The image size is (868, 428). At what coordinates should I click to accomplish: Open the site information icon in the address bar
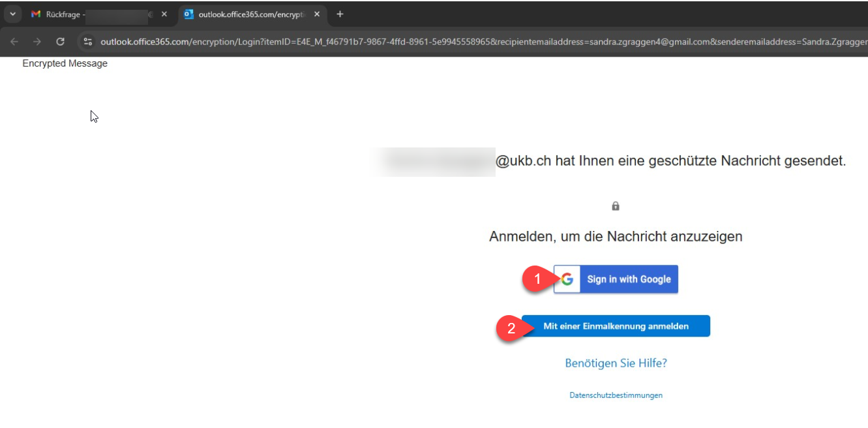click(88, 42)
